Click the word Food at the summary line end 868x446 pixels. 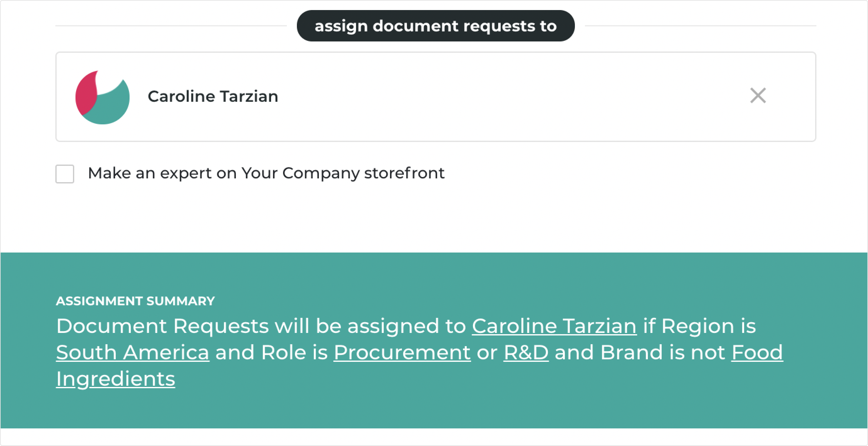(x=757, y=352)
